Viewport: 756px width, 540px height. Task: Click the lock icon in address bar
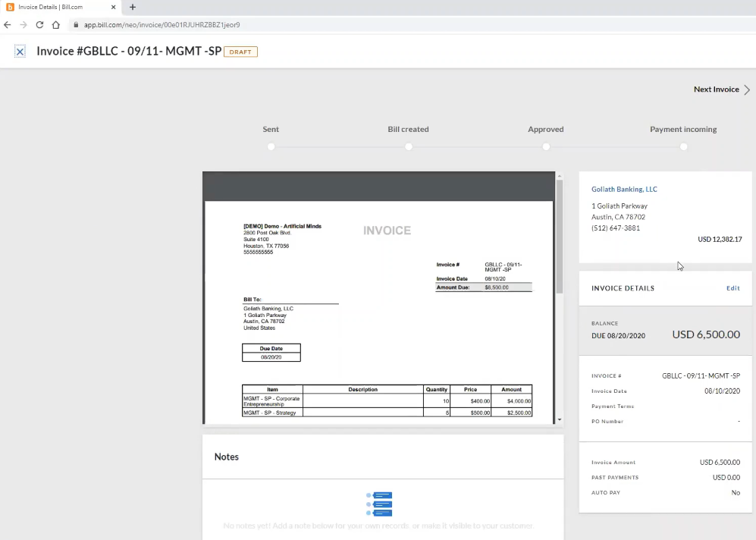pos(76,24)
